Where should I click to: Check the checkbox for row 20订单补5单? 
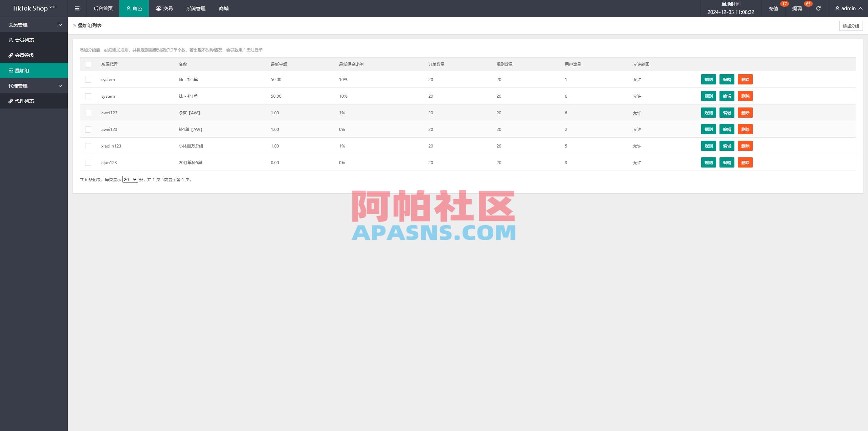point(88,162)
